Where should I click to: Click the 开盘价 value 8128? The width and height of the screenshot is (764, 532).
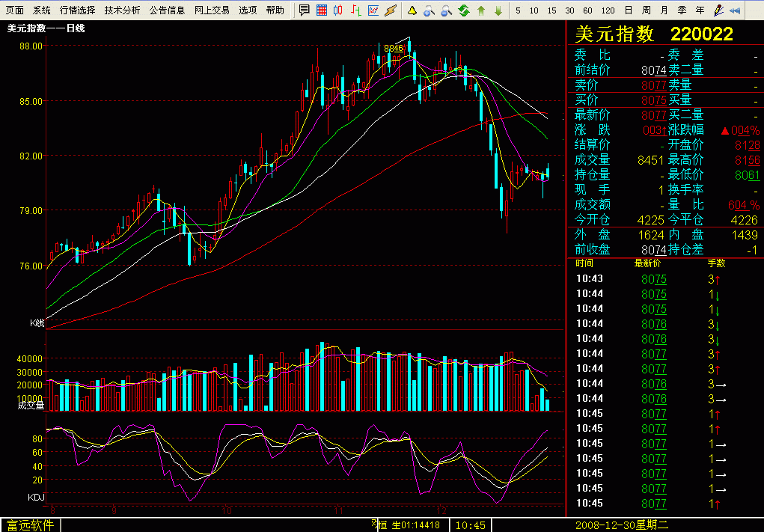click(x=747, y=145)
